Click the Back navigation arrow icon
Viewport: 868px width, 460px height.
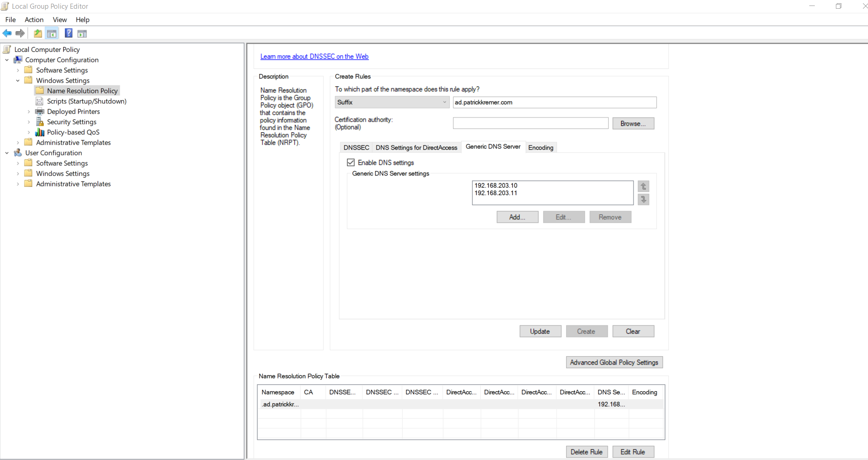(x=7, y=33)
